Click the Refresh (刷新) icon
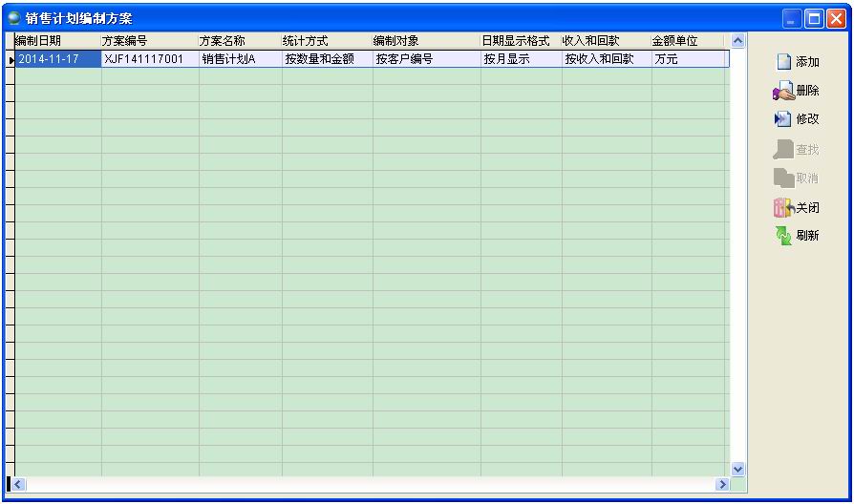The height and width of the screenshot is (504, 854). coord(783,235)
